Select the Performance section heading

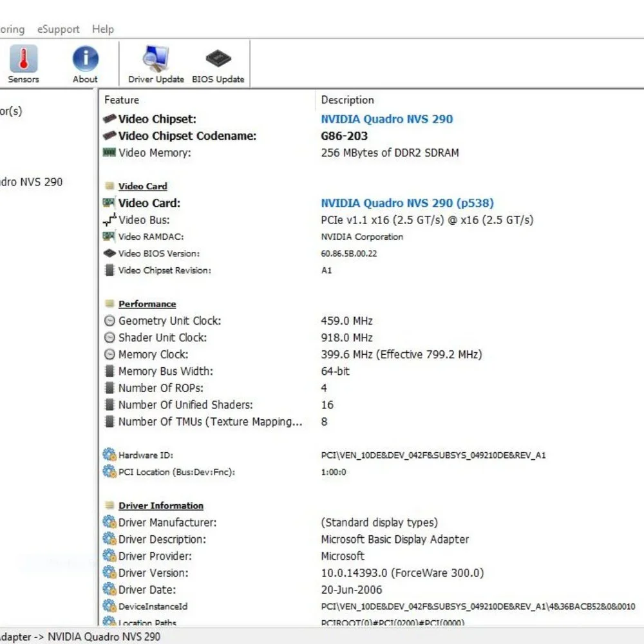click(x=147, y=304)
